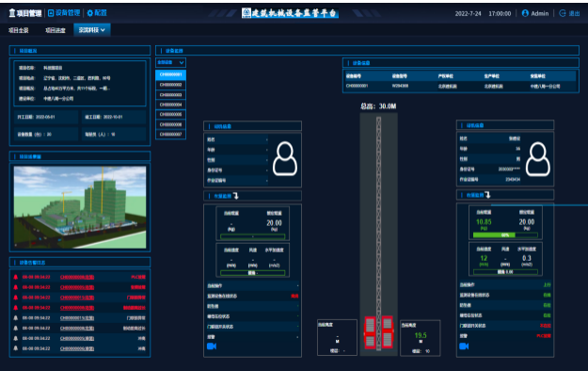Click down-arrow icon beside right 吊笼监测 title
Image resolution: width=588 pixels, height=371 pixels.
point(487,195)
